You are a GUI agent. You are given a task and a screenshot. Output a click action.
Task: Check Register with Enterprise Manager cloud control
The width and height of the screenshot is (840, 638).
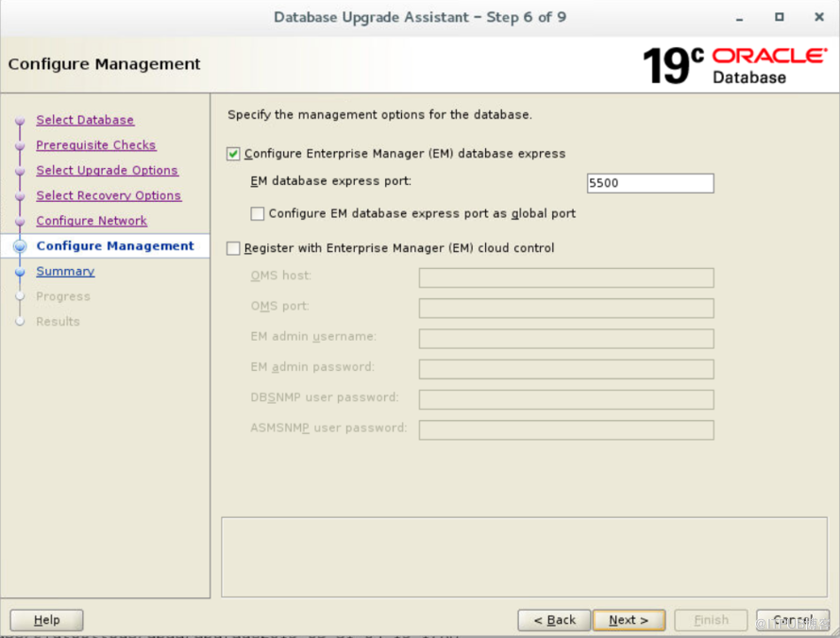(x=234, y=249)
